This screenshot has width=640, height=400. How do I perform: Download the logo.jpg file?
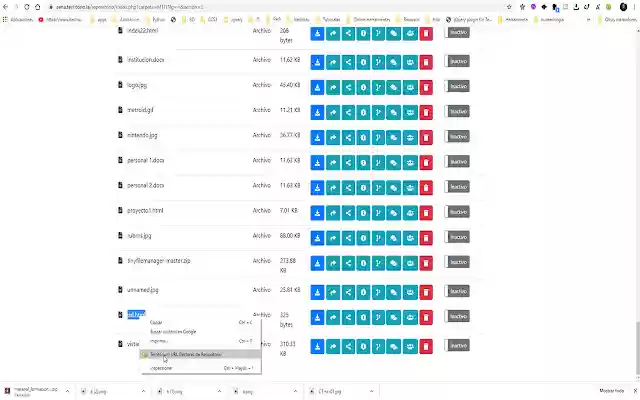(x=317, y=87)
